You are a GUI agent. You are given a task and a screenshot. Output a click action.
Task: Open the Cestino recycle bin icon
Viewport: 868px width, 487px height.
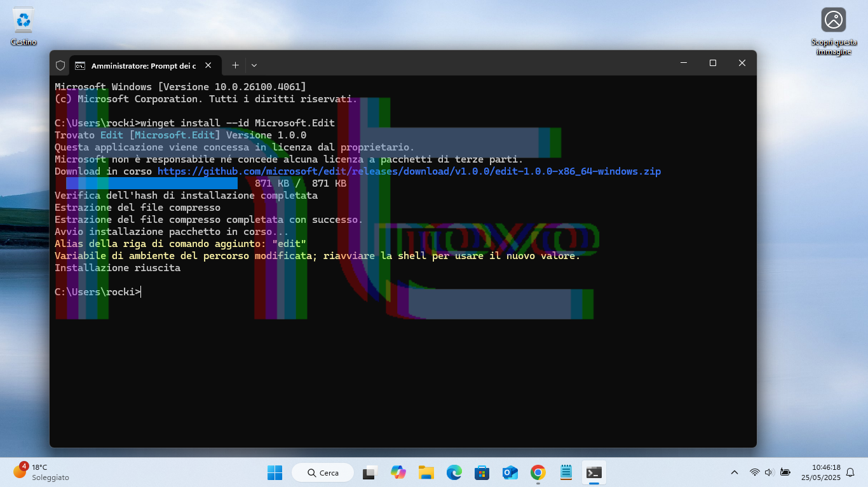[x=24, y=27]
